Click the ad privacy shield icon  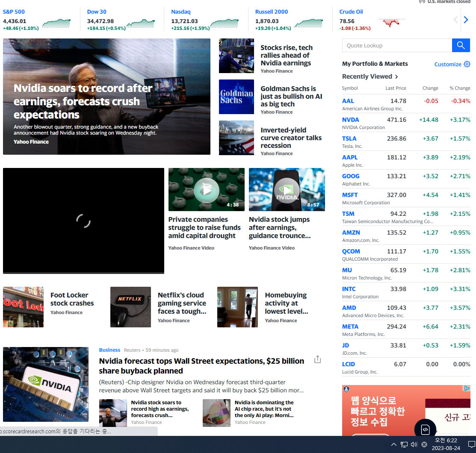tap(346, 389)
